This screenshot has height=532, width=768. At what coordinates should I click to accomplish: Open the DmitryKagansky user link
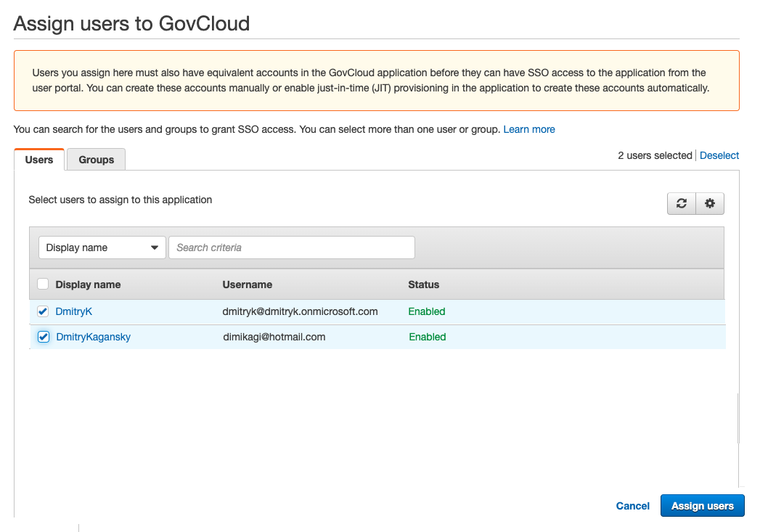pyautogui.click(x=93, y=337)
